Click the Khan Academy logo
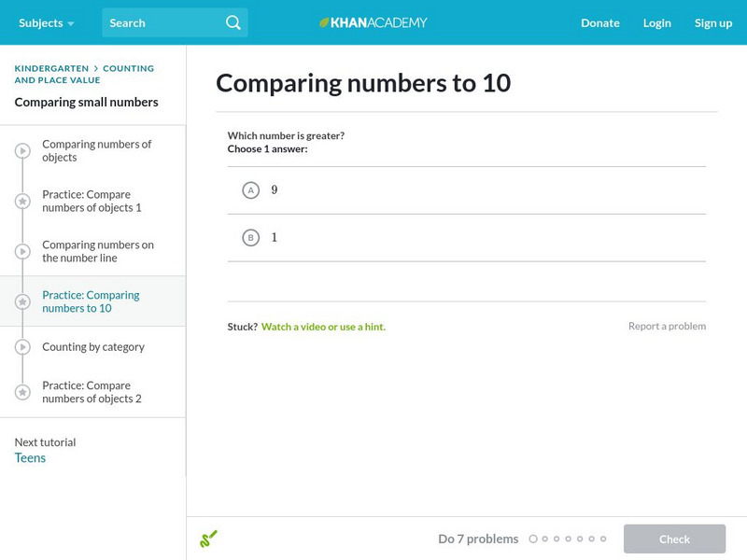Screen dimensions: 747x560 tap(373, 22)
